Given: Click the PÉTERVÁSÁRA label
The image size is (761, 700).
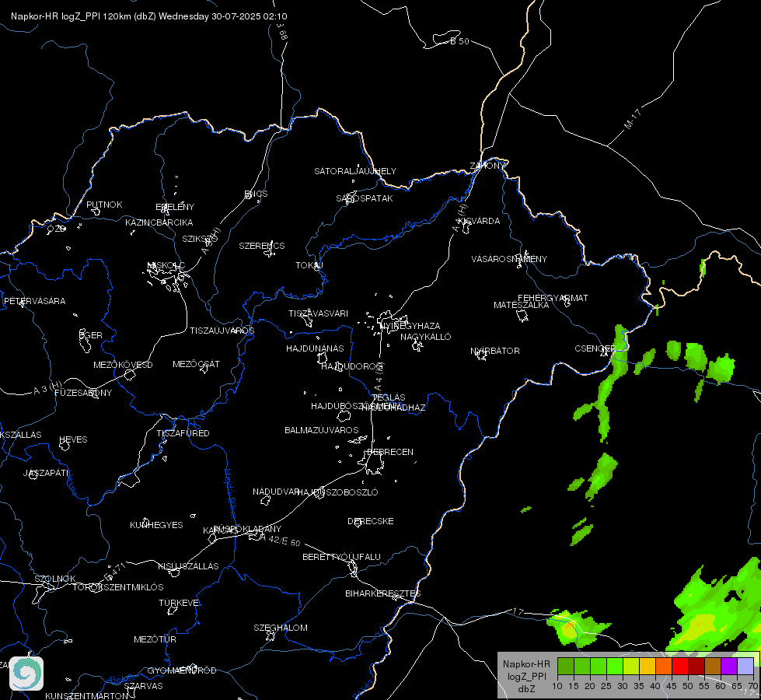Looking at the screenshot, I should point(34,301).
